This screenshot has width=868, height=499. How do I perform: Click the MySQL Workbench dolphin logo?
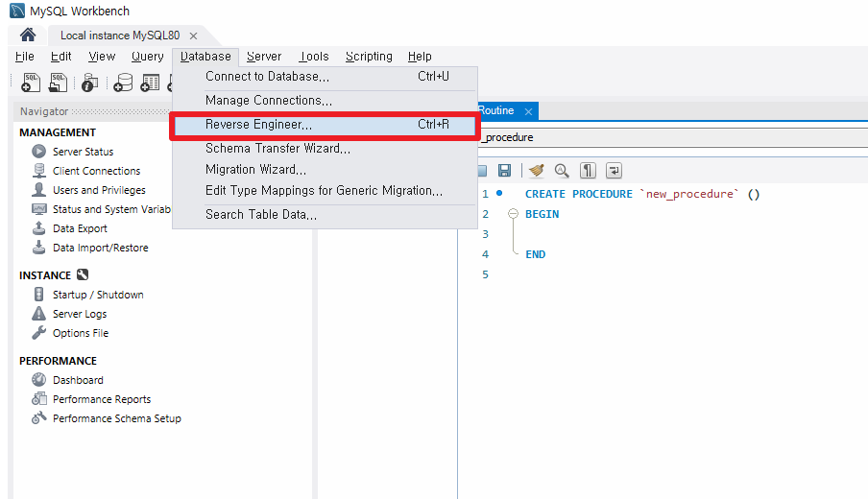[17, 11]
